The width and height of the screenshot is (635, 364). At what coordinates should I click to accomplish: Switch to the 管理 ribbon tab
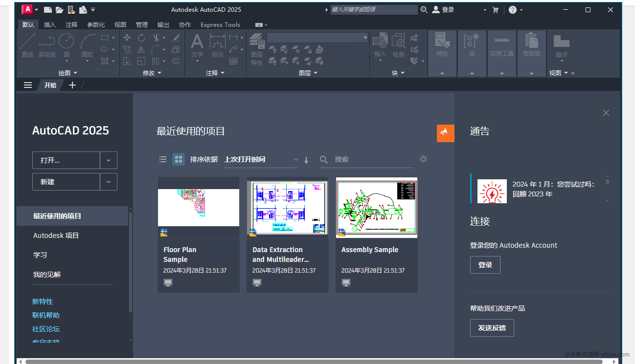tap(142, 24)
